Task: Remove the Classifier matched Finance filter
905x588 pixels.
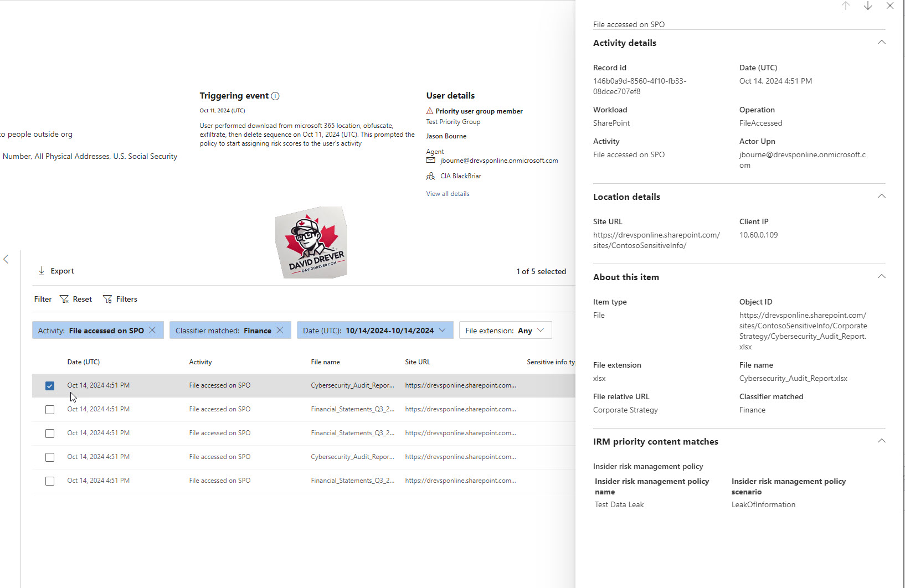Action: 280,330
